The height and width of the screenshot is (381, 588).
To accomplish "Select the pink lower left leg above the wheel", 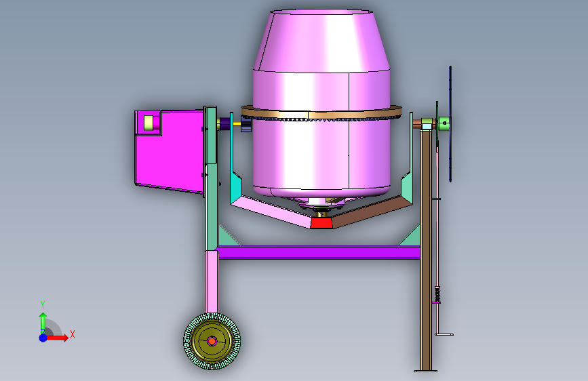I will (x=212, y=282).
